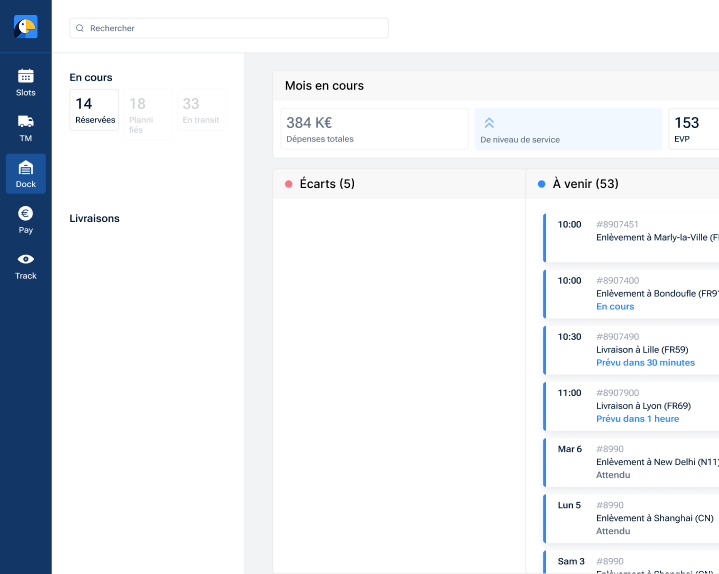Click the Sam 3 date label

click(x=571, y=561)
